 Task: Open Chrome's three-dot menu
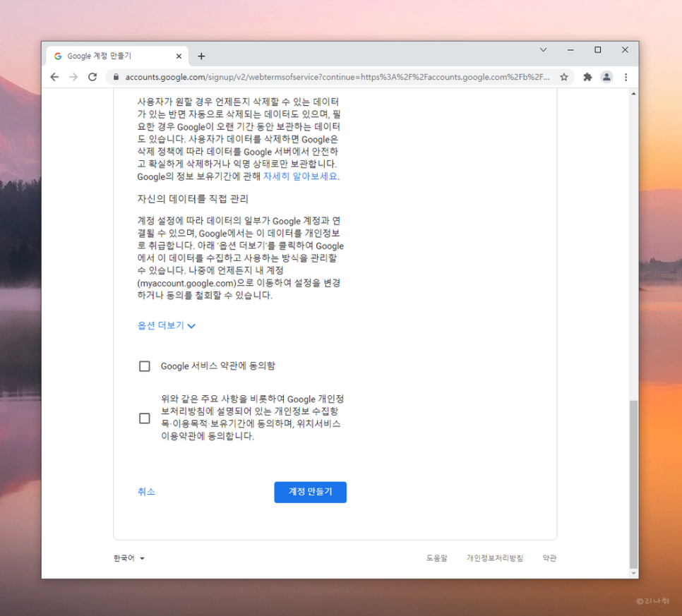pyautogui.click(x=626, y=78)
